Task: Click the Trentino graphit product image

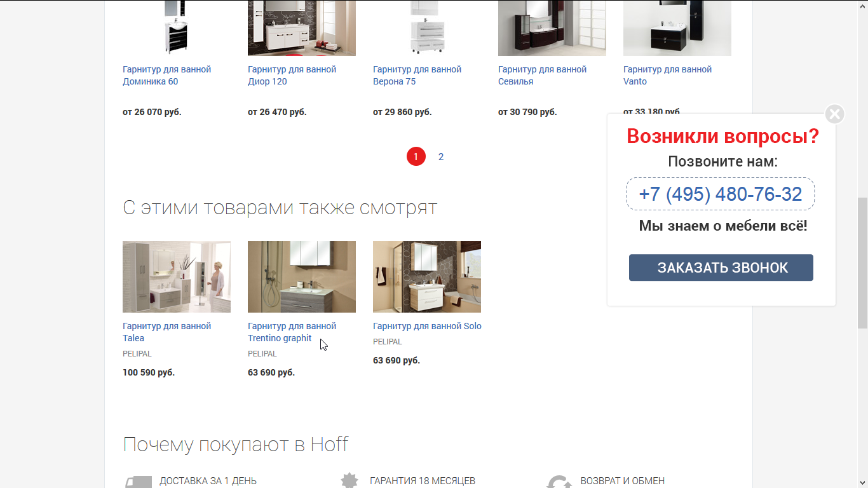Action: pos(302,276)
